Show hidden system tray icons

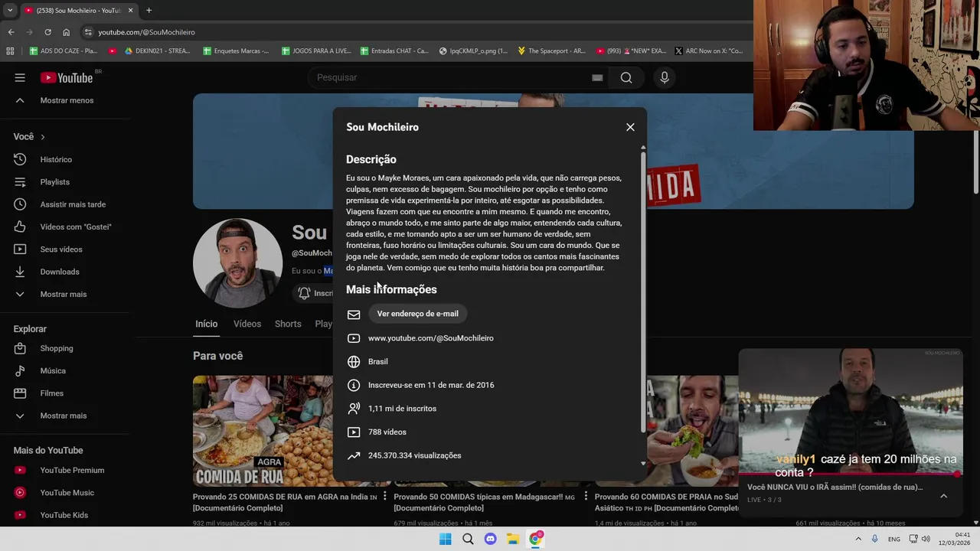pyautogui.click(x=857, y=539)
